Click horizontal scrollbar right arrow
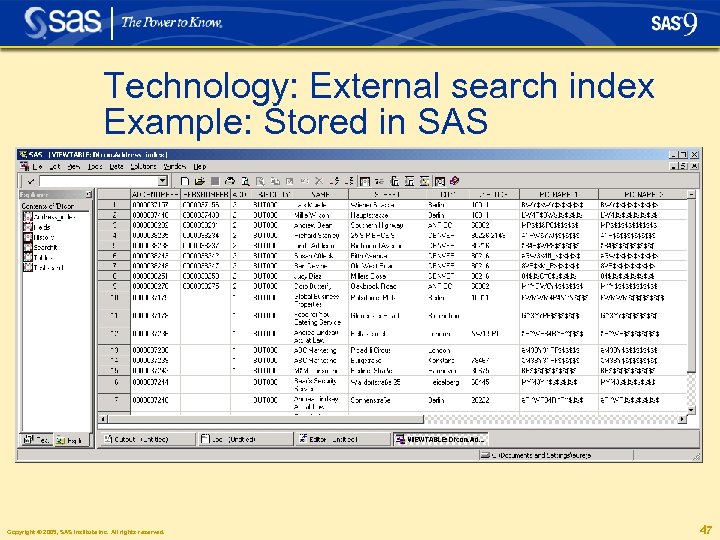The height and width of the screenshot is (540, 720). coord(682,419)
